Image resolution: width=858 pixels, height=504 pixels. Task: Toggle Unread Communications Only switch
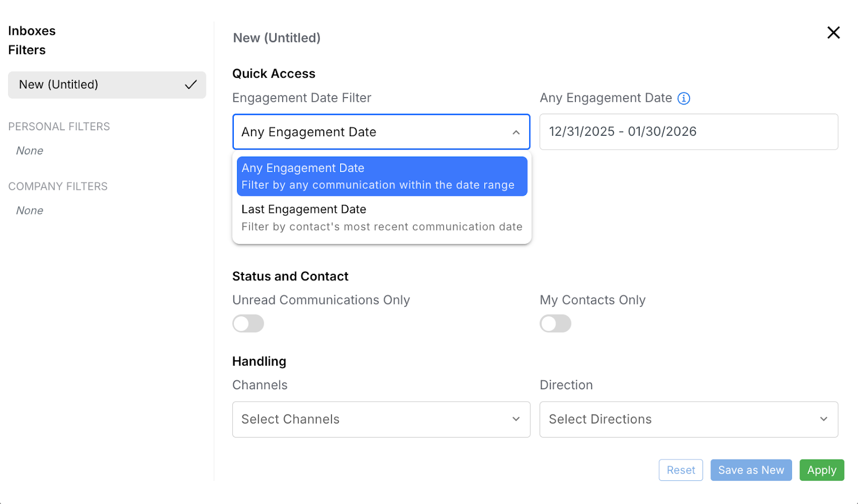pyautogui.click(x=248, y=324)
